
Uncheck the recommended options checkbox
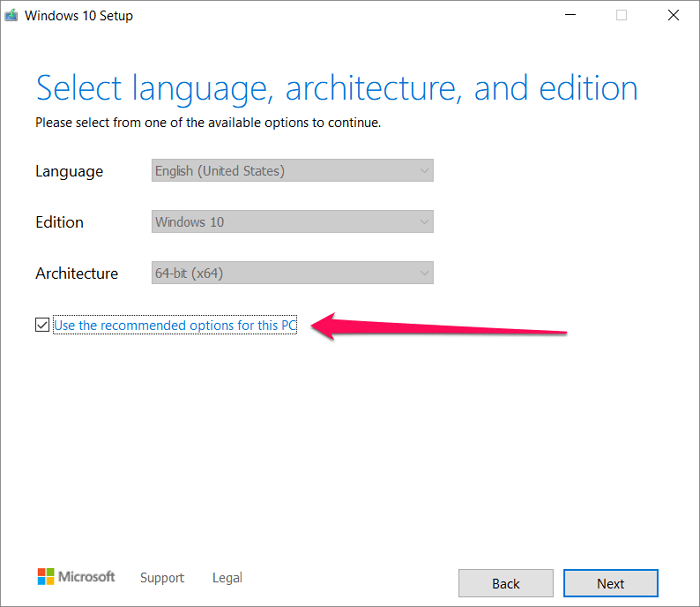[42, 325]
